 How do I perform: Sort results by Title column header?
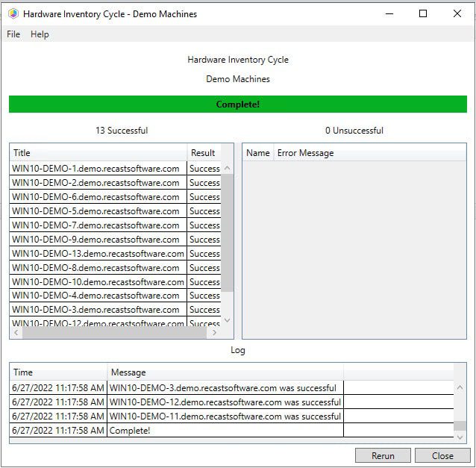(98, 153)
